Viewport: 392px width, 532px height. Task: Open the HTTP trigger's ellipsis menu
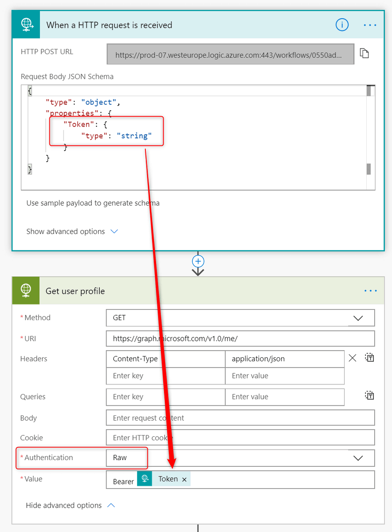pos(370,25)
